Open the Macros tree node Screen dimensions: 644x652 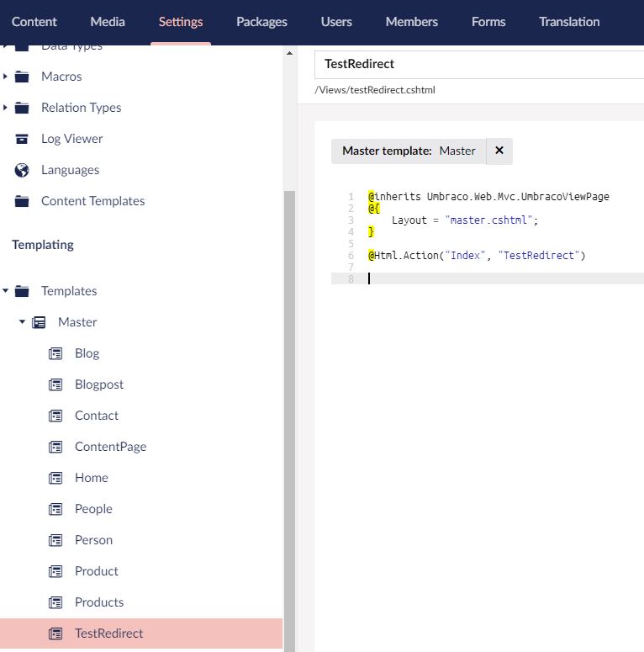[61, 77]
